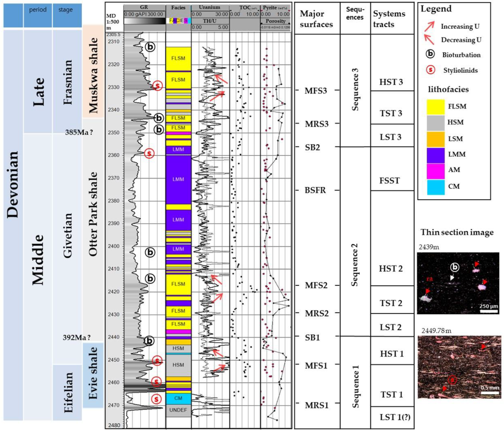Click the UNDEF facies block
Image resolution: width=504 pixels, height=432 pixels.
click(178, 410)
